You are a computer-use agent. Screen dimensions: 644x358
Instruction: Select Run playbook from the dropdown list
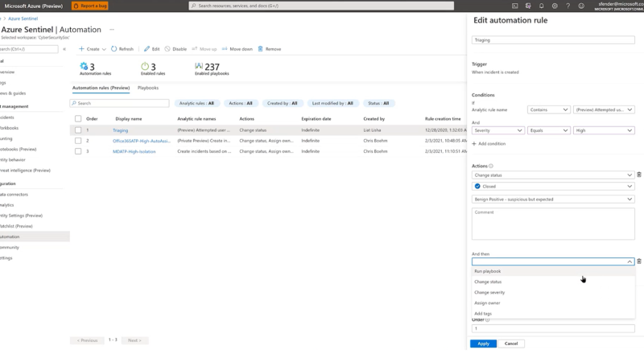coord(553,271)
